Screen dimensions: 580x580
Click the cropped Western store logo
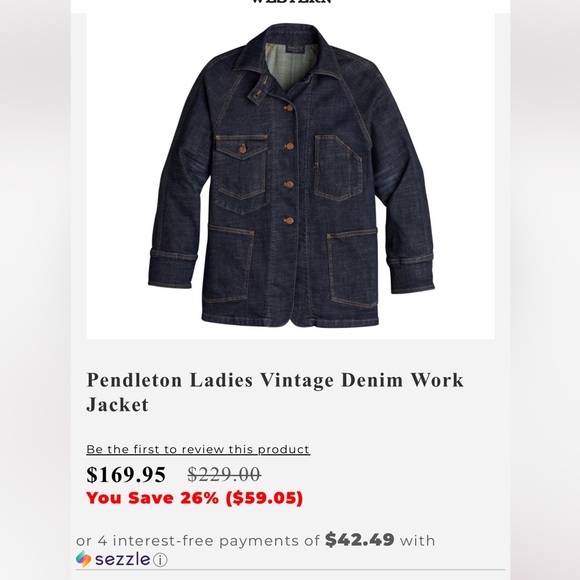pyautogui.click(x=291, y=1)
